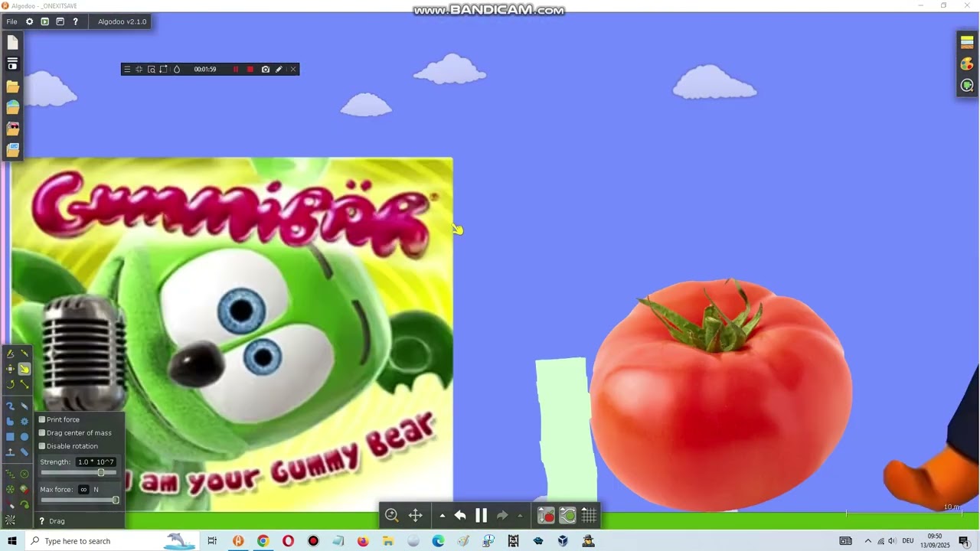
Task: Open the appearance color palette icon
Action: pos(967,64)
